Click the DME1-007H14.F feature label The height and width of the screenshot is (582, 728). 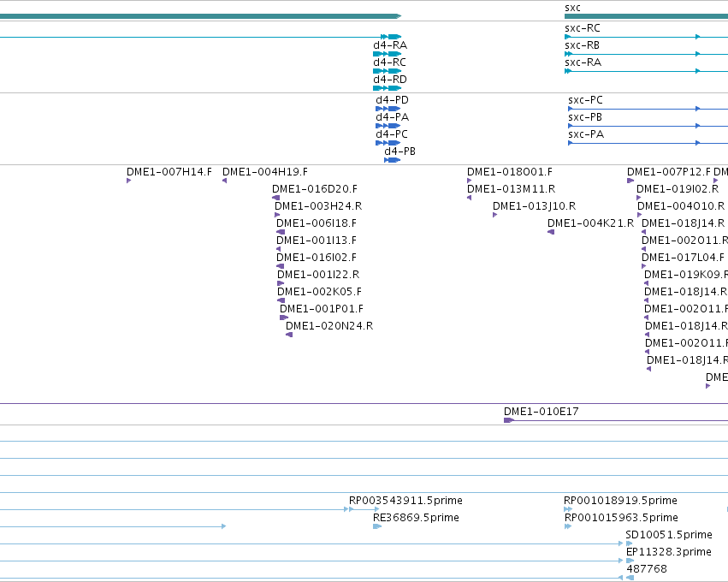tap(169, 172)
